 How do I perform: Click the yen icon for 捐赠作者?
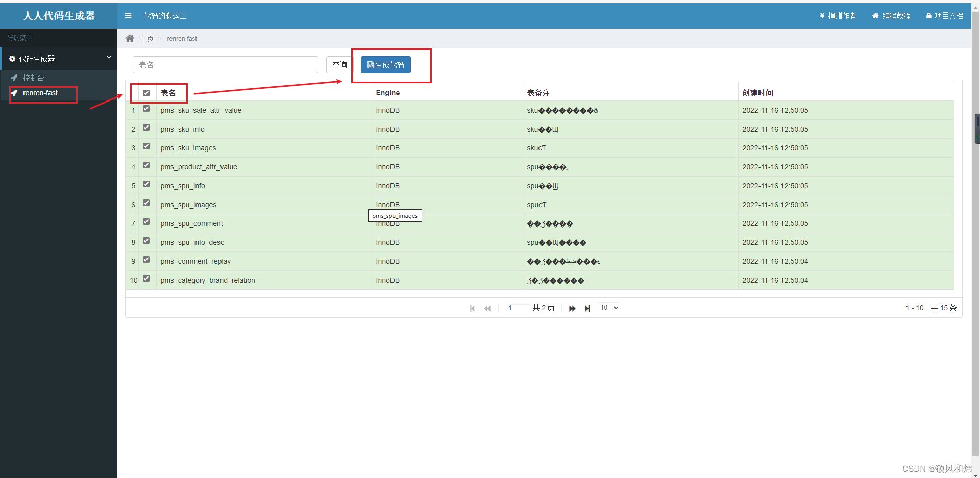point(822,16)
